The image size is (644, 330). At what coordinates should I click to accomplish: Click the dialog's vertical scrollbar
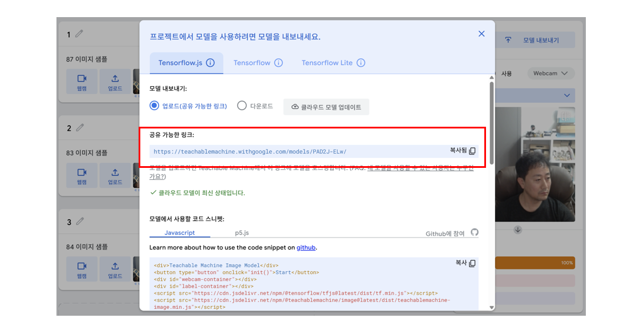(492, 123)
